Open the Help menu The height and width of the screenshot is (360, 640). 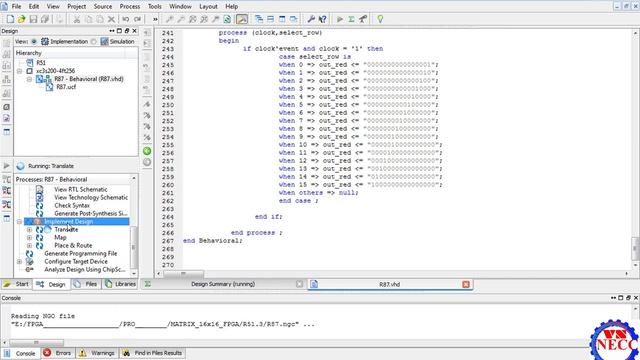point(231,7)
